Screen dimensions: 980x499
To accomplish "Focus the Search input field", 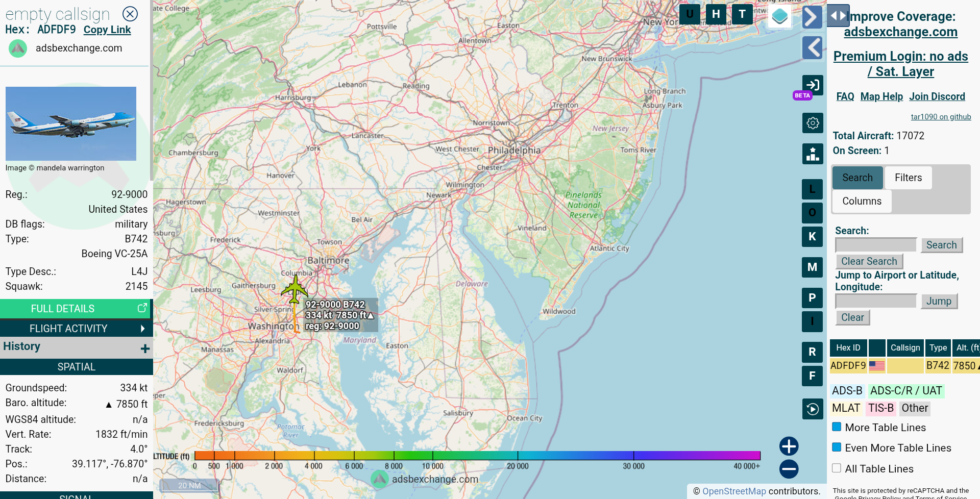I will coord(876,245).
